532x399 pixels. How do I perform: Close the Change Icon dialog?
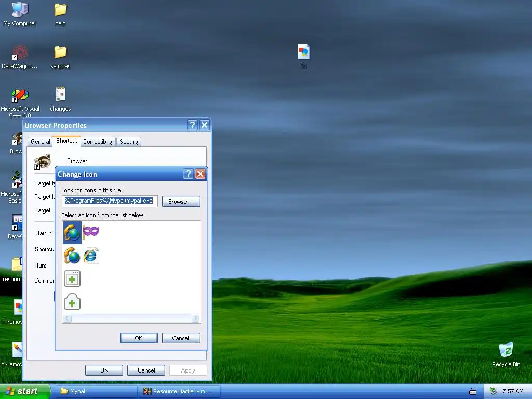200,174
